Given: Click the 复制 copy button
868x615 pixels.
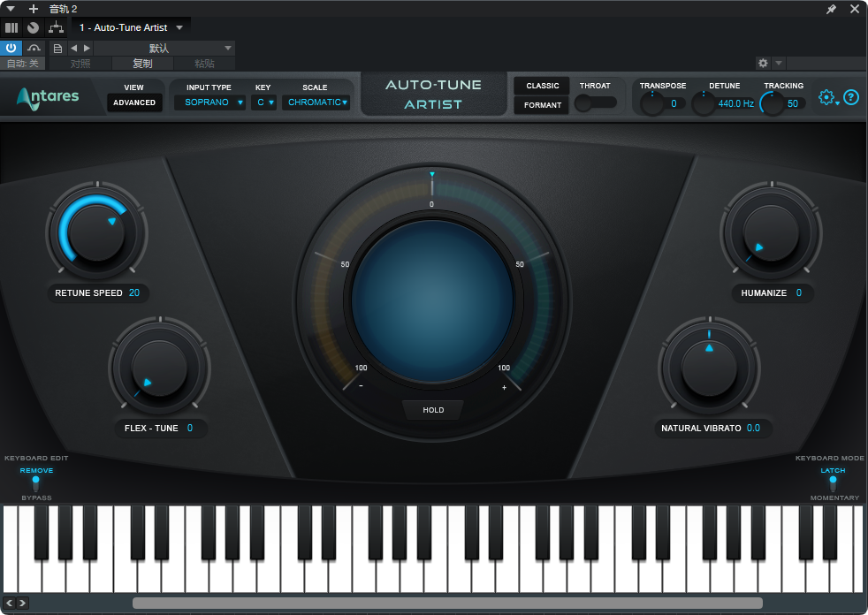Looking at the screenshot, I should pyautogui.click(x=142, y=64).
